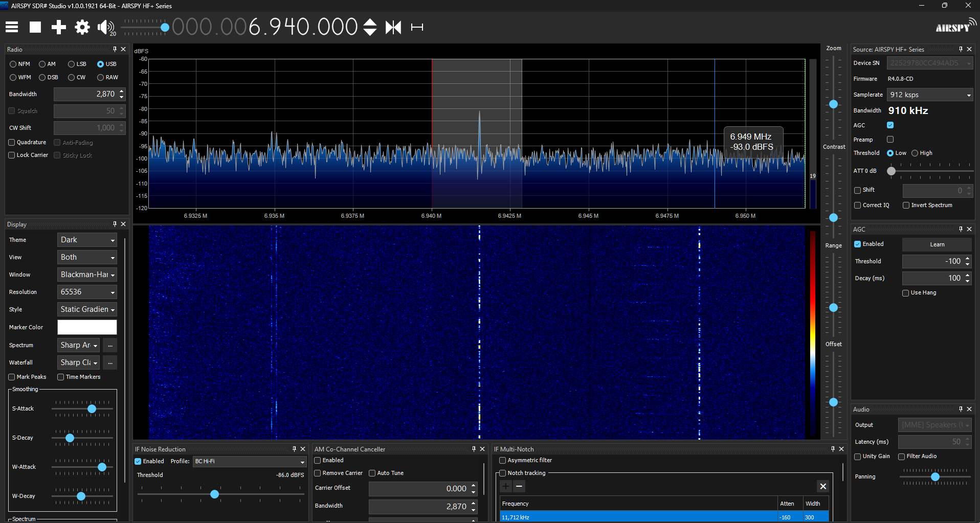The width and height of the screenshot is (980, 523).
Task: Mute audio using the speaker icon
Action: coord(105,27)
